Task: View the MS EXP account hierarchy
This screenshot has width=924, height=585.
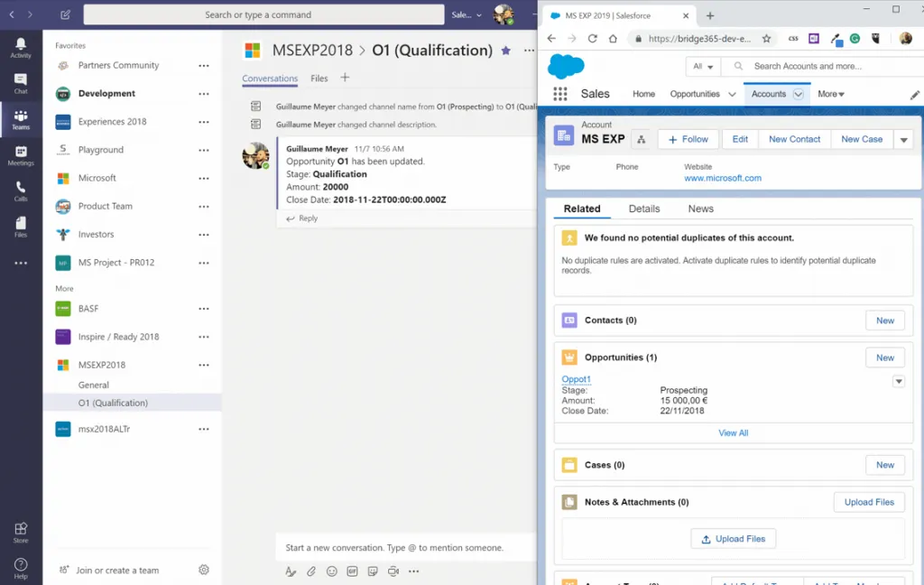Action: click(x=642, y=139)
